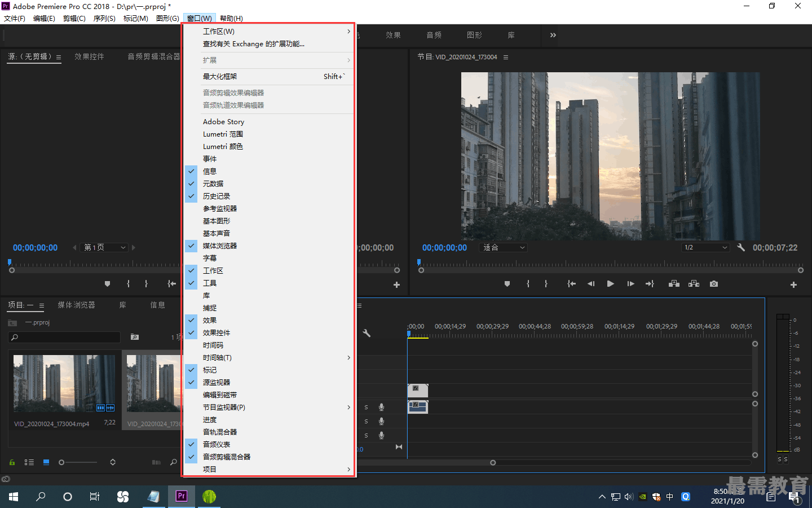Switch project panel to list view
812x508 pixels.
point(29,462)
